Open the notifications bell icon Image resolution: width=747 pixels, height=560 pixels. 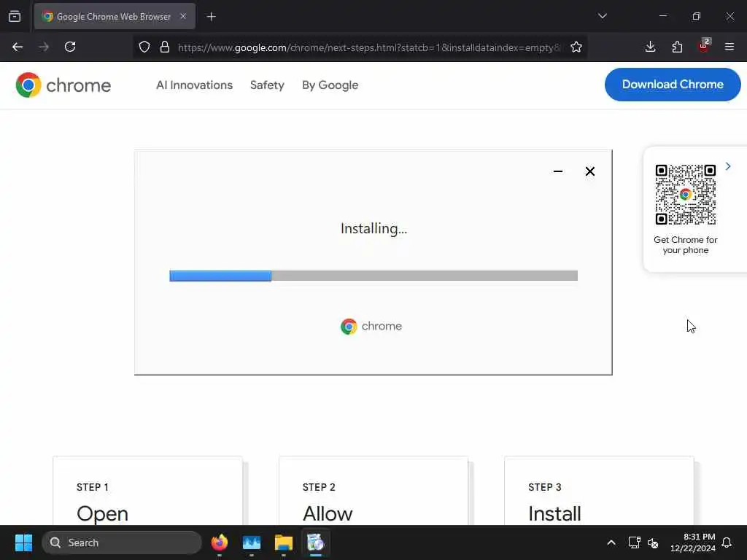[727, 542]
